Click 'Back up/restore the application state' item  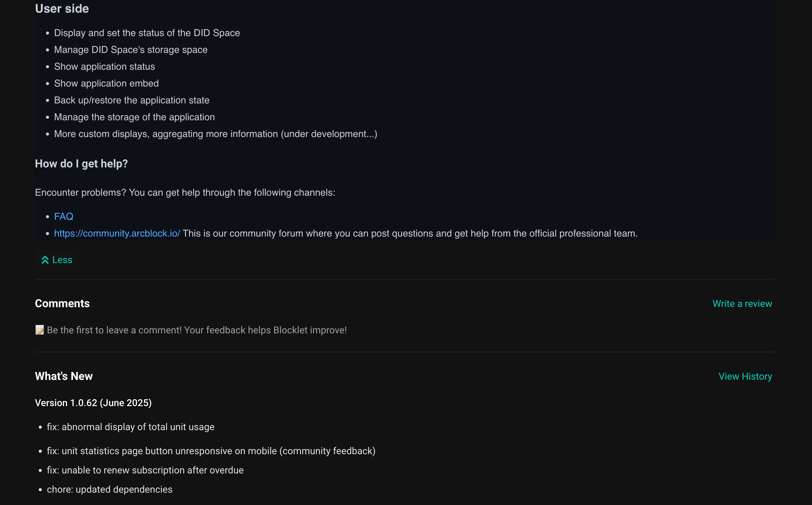tap(132, 100)
